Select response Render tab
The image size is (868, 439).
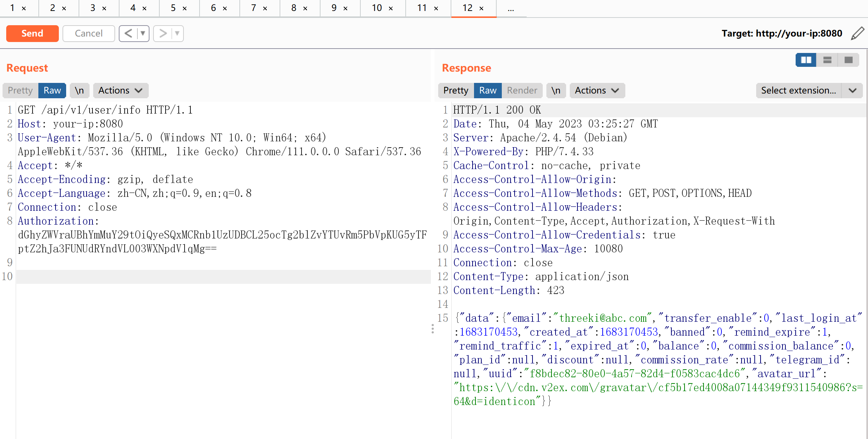(x=522, y=91)
